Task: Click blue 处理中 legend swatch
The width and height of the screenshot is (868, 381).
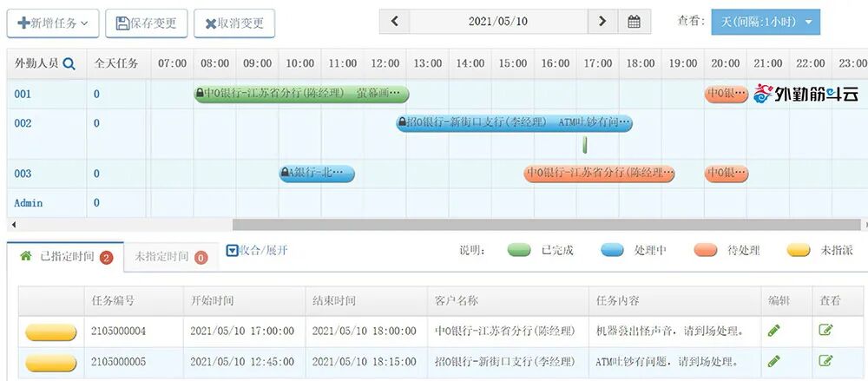Action: point(612,250)
